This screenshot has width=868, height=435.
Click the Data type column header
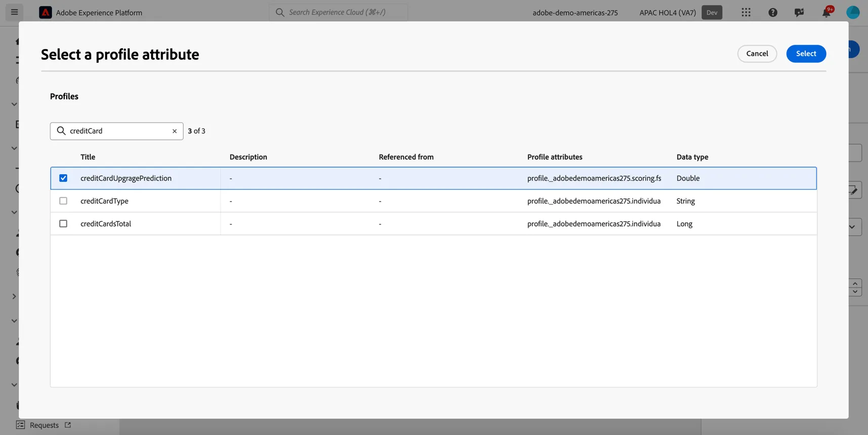pyautogui.click(x=692, y=157)
